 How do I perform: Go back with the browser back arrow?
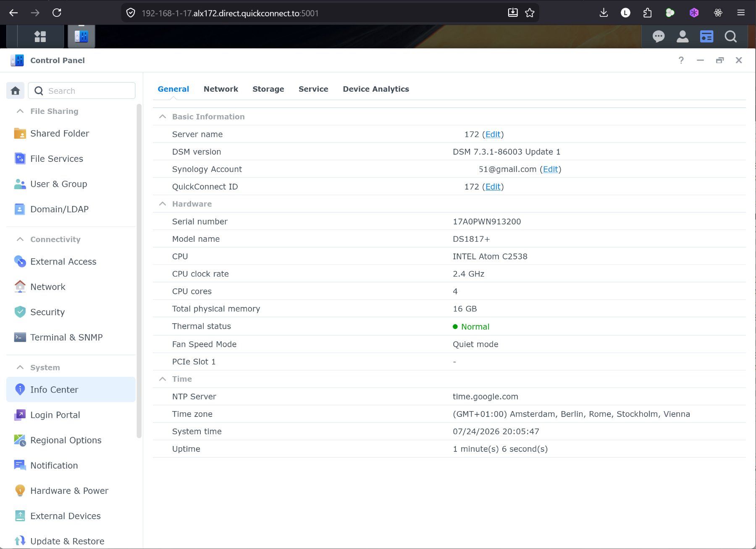pyautogui.click(x=13, y=13)
